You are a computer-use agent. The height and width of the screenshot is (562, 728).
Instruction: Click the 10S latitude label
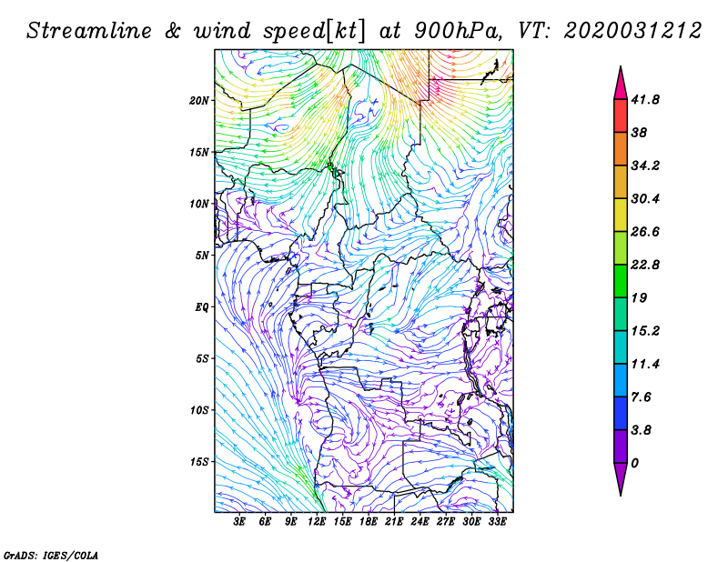point(199,410)
